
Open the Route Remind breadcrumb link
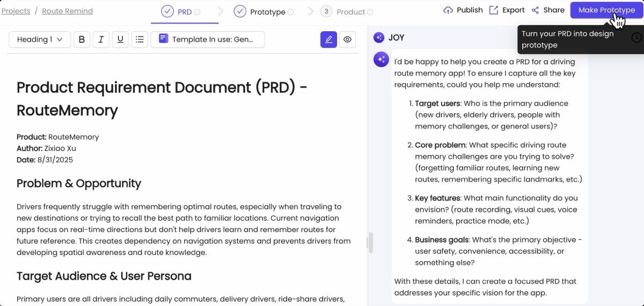67,11
